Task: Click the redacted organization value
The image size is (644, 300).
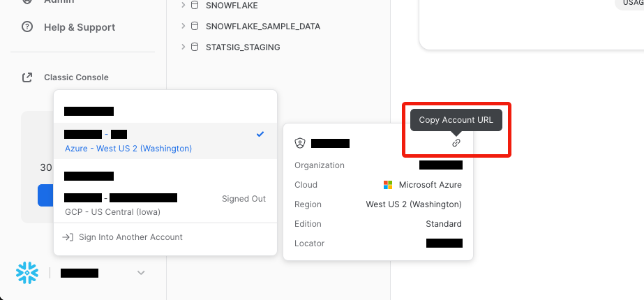Action: pyautogui.click(x=441, y=165)
